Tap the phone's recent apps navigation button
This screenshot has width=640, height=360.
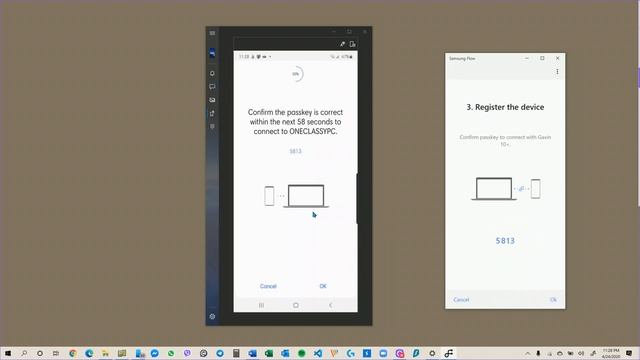pyautogui.click(x=261, y=305)
